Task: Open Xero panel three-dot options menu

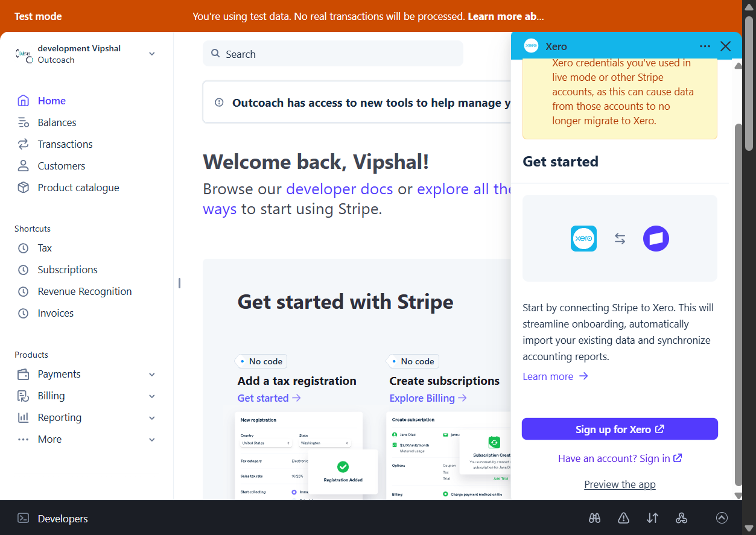Action: tap(705, 46)
